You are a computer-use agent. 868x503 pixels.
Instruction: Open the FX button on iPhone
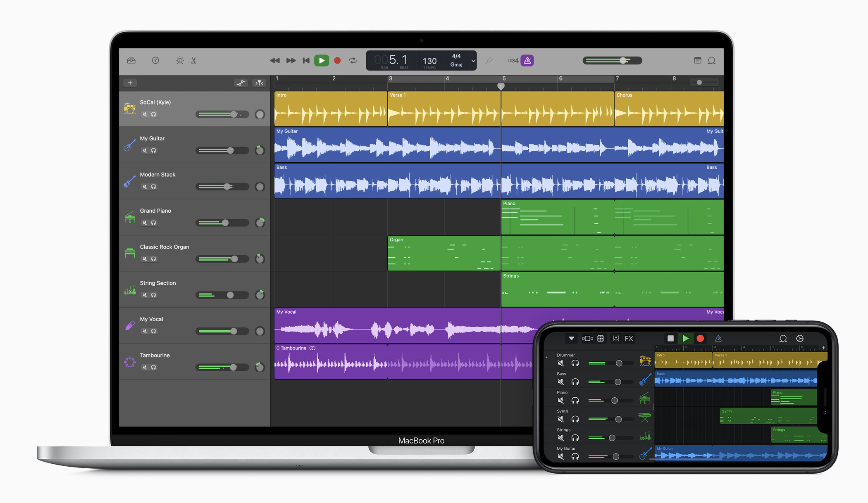coord(629,339)
